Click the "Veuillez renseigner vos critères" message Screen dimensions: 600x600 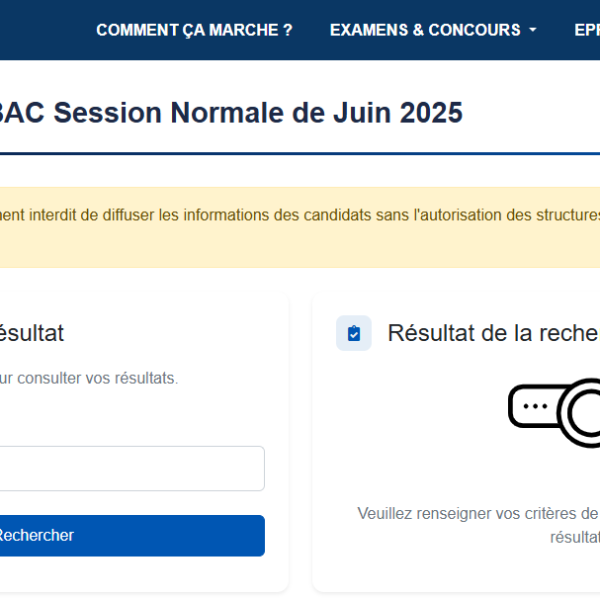[x=478, y=514]
